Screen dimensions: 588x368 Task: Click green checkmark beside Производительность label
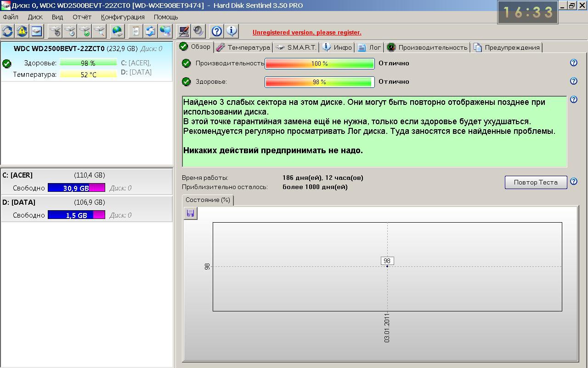pyautogui.click(x=186, y=63)
